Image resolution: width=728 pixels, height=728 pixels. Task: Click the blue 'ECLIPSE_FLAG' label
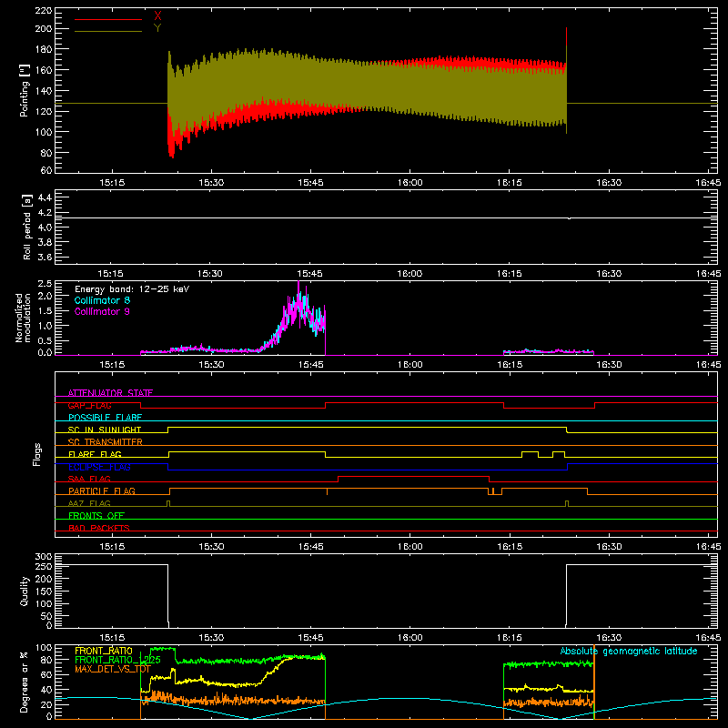pos(99,467)
